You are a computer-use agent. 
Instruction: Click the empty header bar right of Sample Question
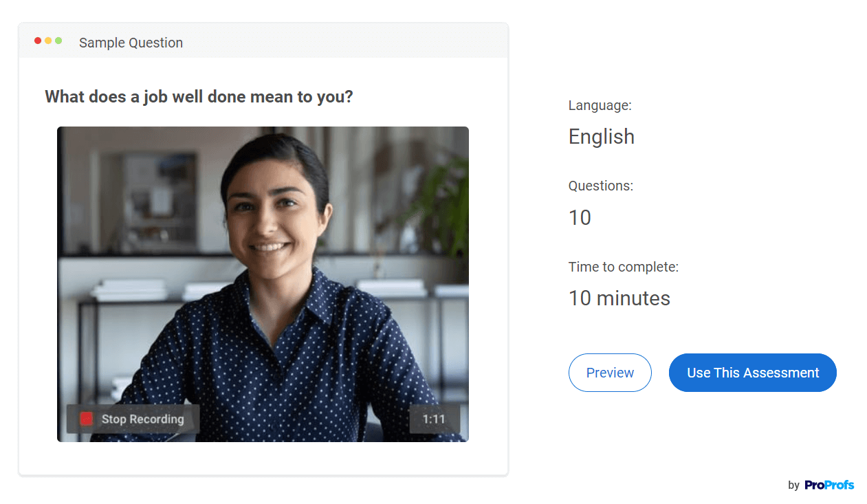coord(344,42)
